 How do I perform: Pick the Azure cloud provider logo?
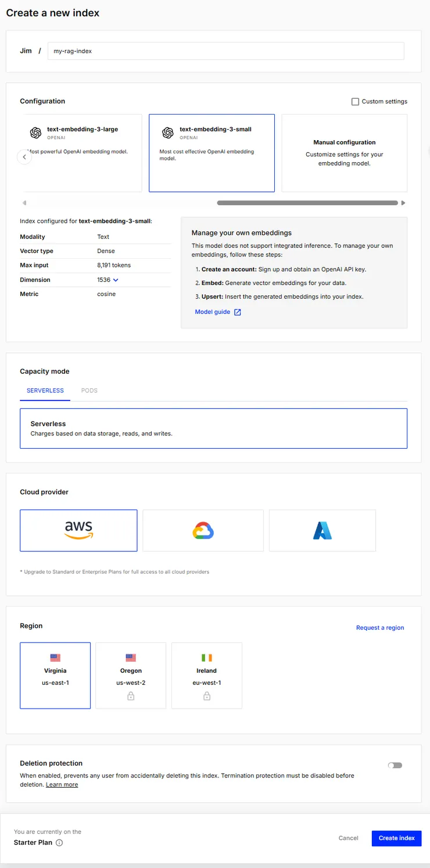322,530
